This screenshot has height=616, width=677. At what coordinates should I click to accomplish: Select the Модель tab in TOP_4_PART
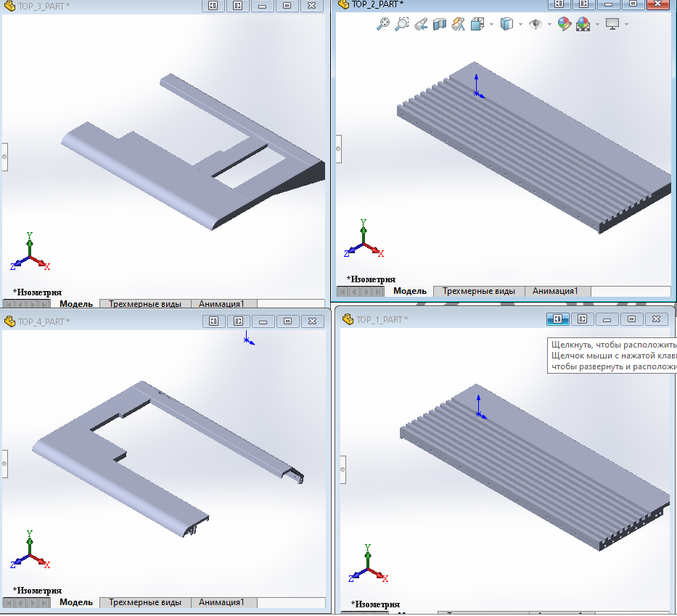coord(76,602)
